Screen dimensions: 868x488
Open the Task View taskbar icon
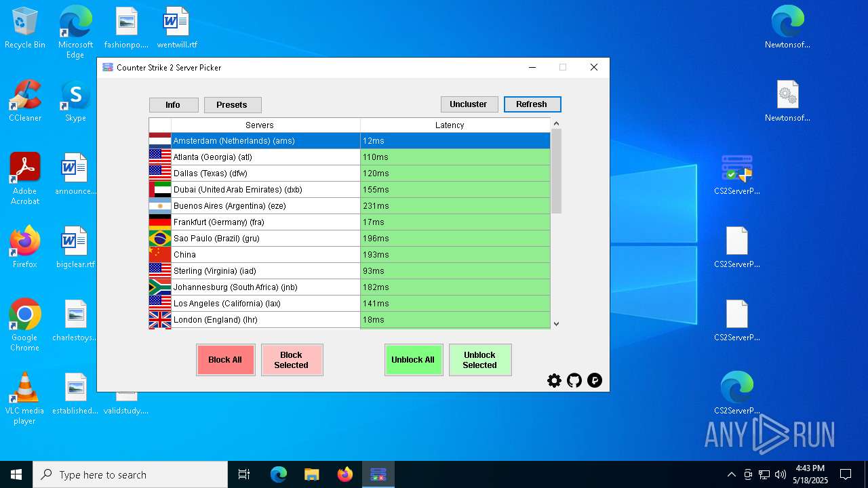click(244, 474)
